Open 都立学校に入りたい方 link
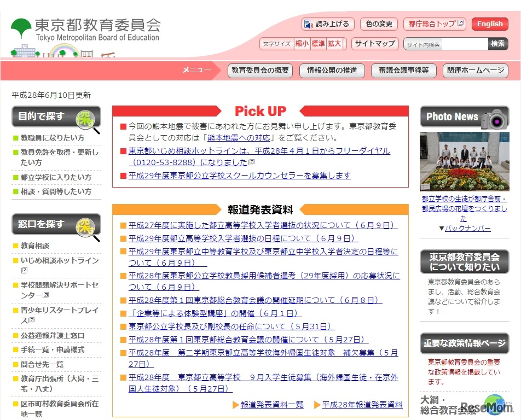This screenshot has width=521, height=420. (x=56, y=177)
